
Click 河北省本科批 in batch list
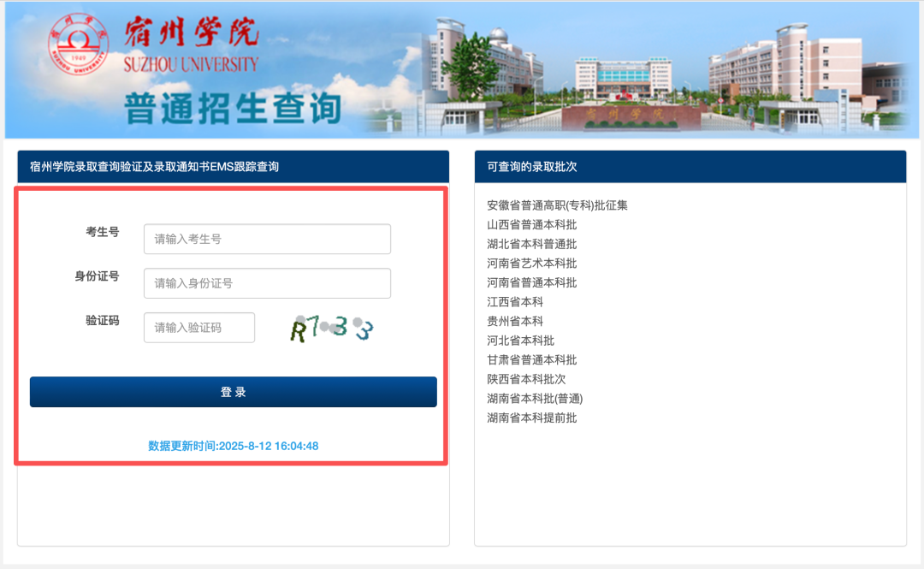pyautogui.click(x=520, y=341)
